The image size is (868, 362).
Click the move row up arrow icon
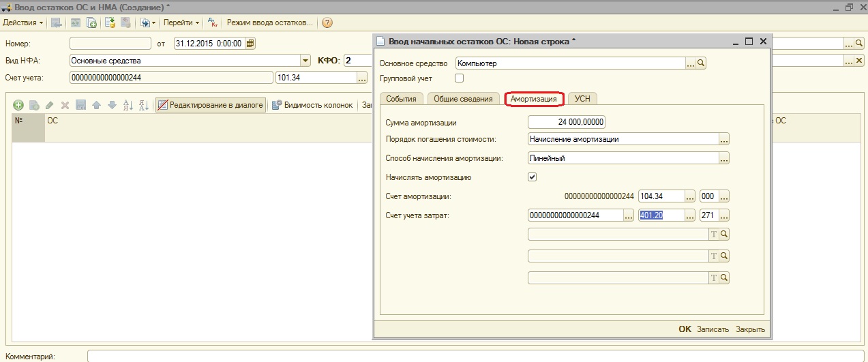point(96,105)
